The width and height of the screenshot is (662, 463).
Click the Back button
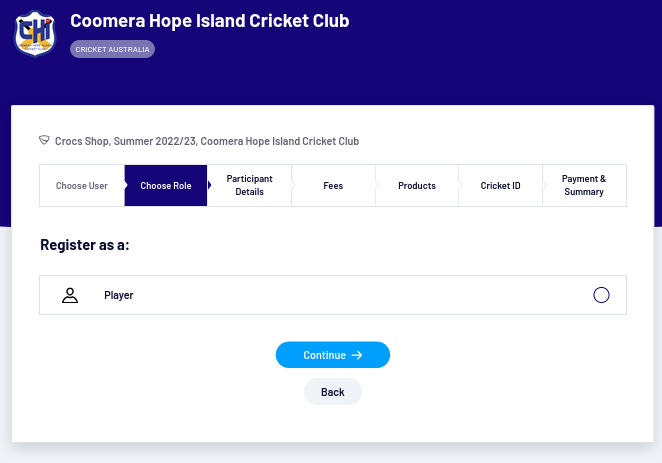point(333,392)
